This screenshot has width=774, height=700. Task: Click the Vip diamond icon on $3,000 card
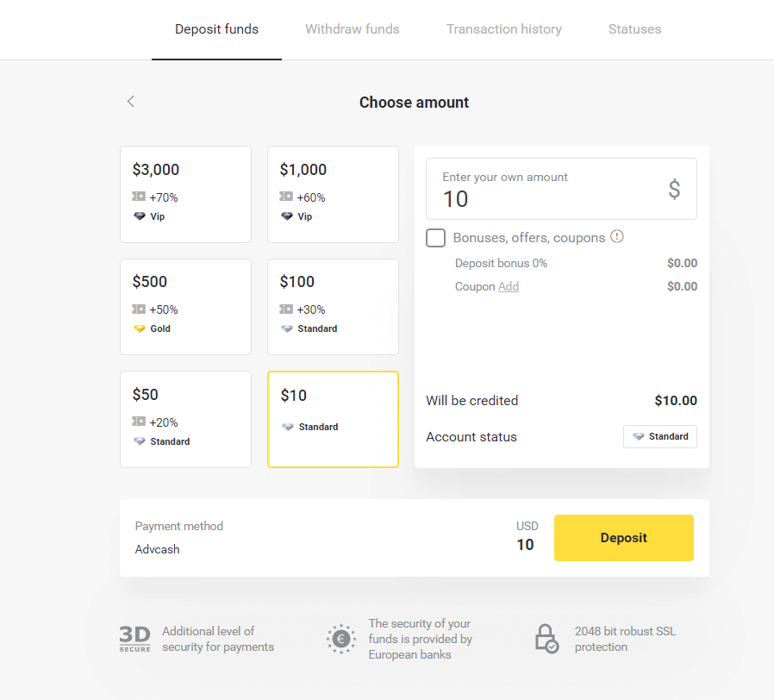(138, 216)
